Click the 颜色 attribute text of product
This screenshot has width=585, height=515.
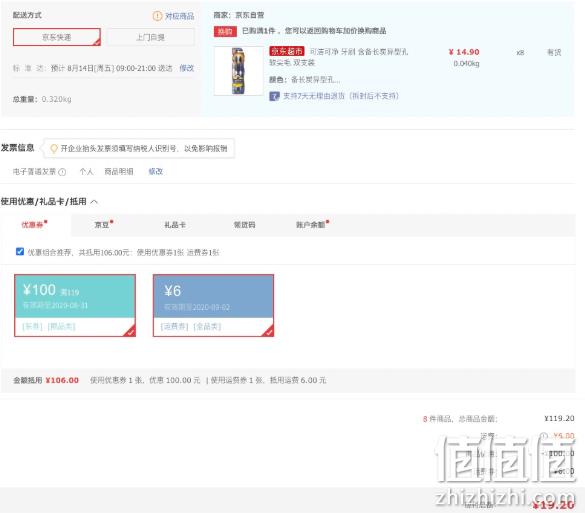point(304,79)
